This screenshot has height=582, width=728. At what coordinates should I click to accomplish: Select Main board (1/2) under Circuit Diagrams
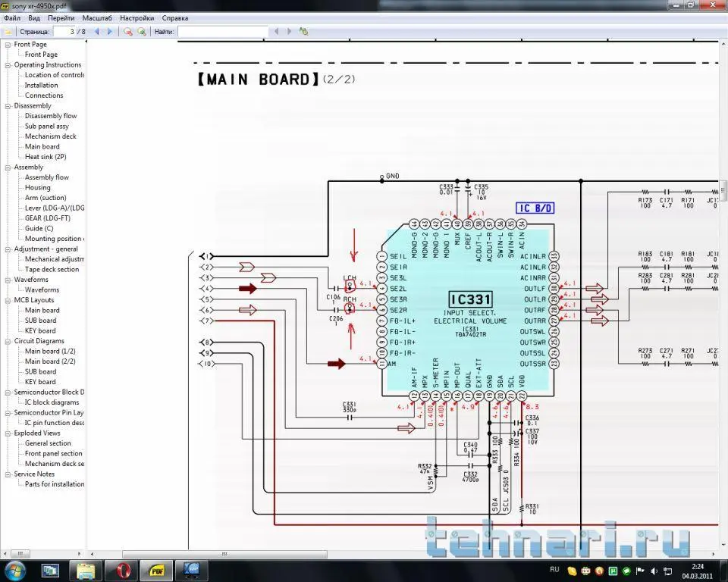coord(50,352)
